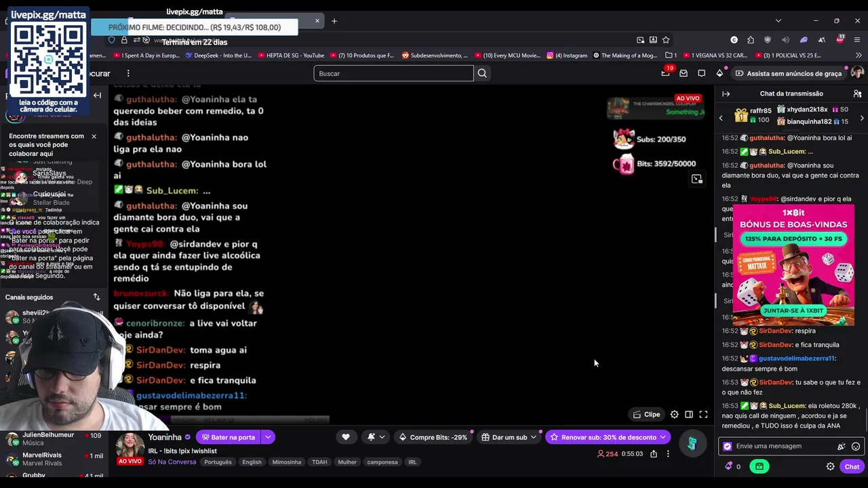868x488 pixels.
Task: Click the Buscar search field
Action: 393,73
